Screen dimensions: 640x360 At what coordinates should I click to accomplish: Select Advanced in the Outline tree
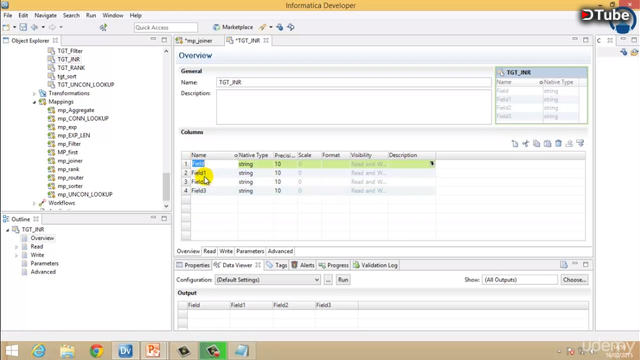[x=43, y=272]
